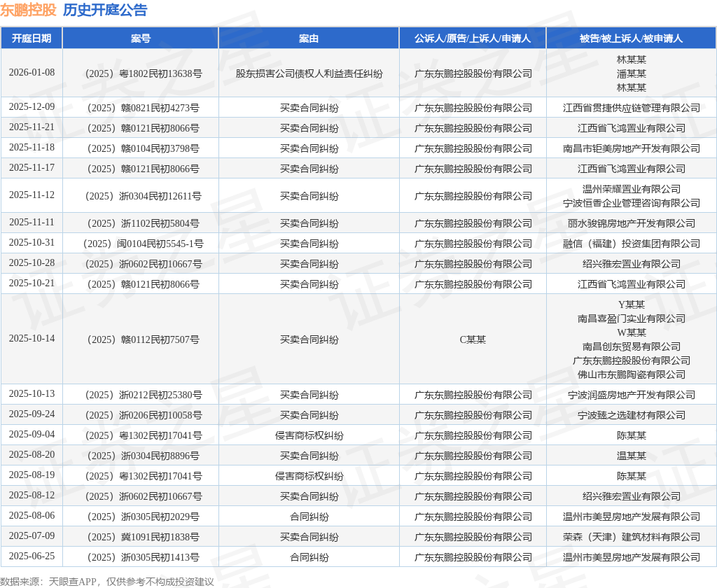Click date cell 2025-09-24

pos(32,414)
